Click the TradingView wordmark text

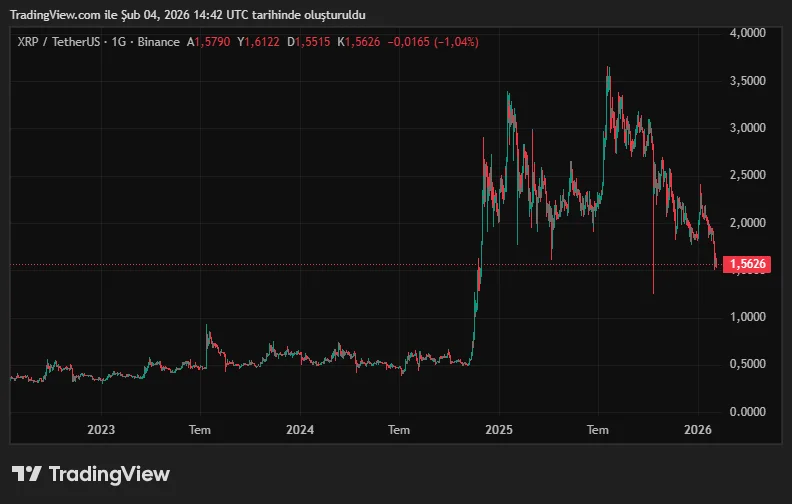pos(109,474)
